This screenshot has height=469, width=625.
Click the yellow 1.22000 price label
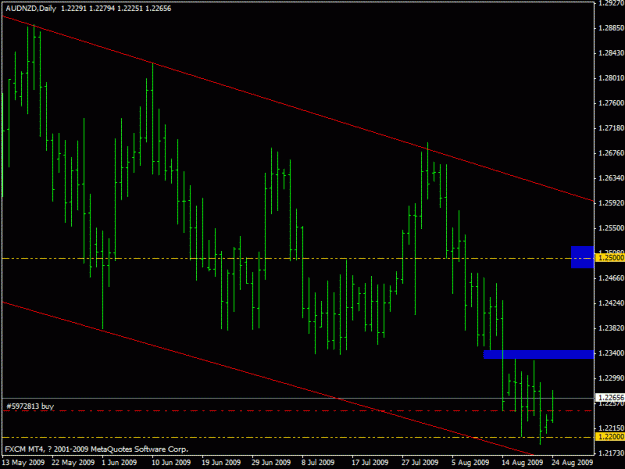(610, 437)
